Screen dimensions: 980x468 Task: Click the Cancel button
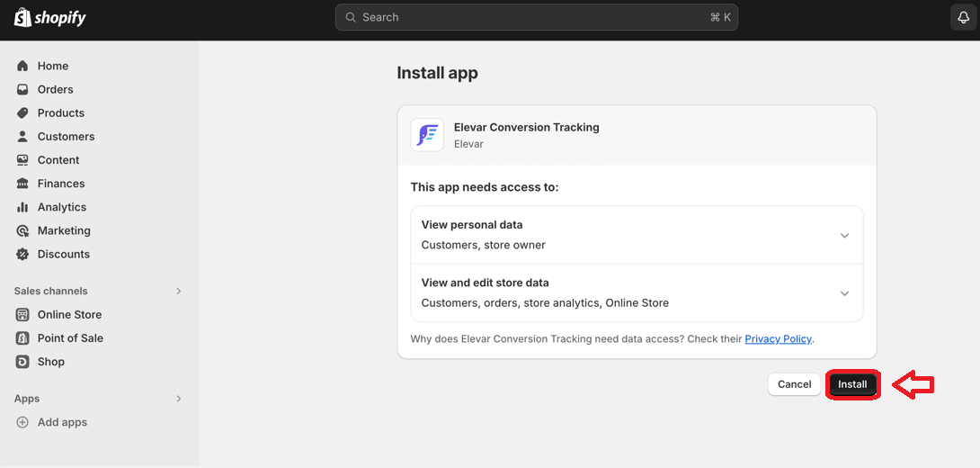click(x=795, y=384)
